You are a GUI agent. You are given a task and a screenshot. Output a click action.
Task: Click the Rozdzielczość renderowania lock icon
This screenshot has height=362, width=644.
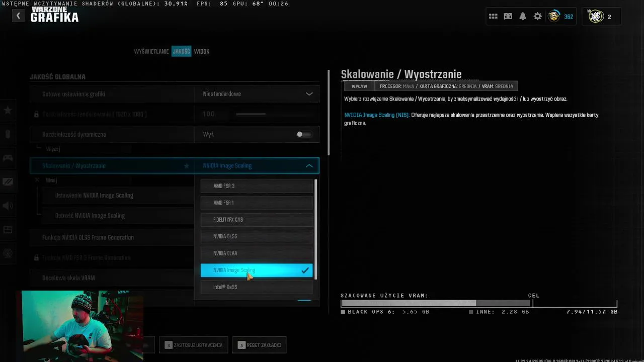click(x=36, y=115)
